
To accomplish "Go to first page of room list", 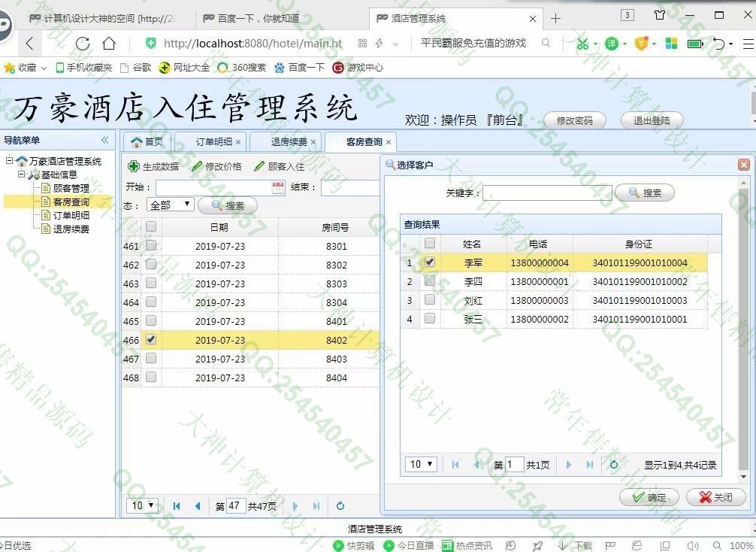I will pos(177,506).
